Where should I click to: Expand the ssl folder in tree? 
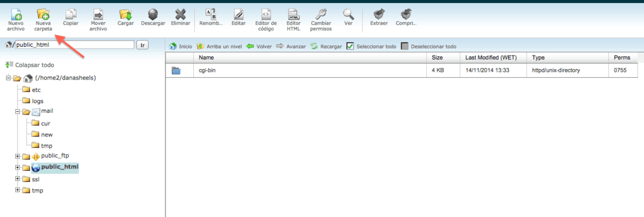17,179
